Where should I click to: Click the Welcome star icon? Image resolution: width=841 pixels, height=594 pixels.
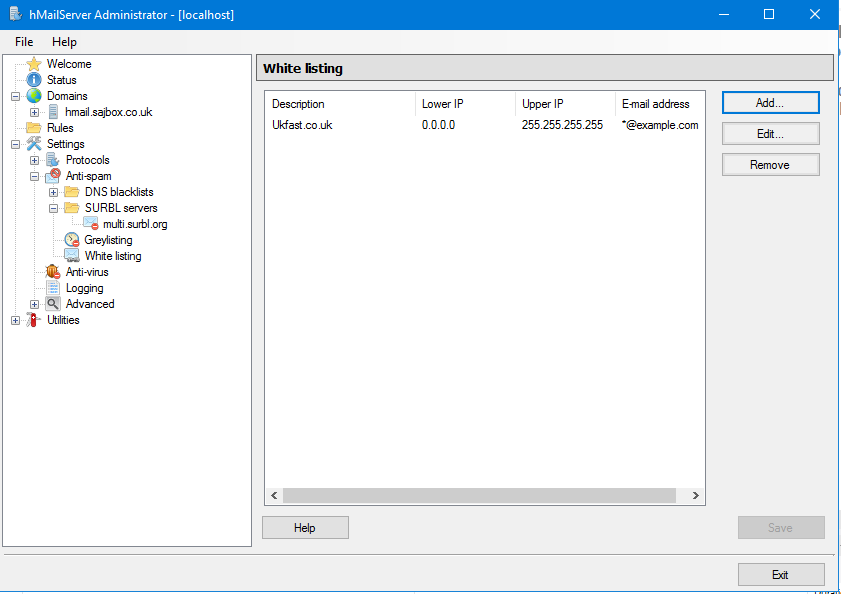coord(34,64)
